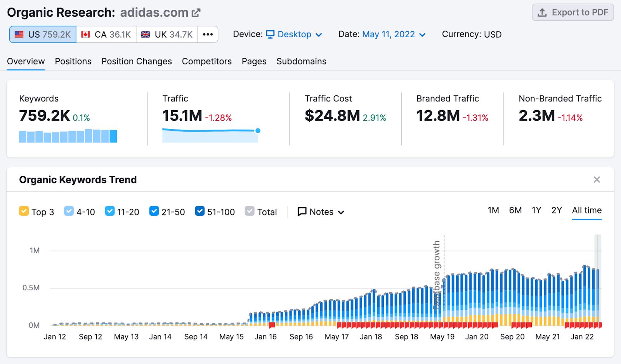Click the Traffic sparkline end point

(258, 131)
